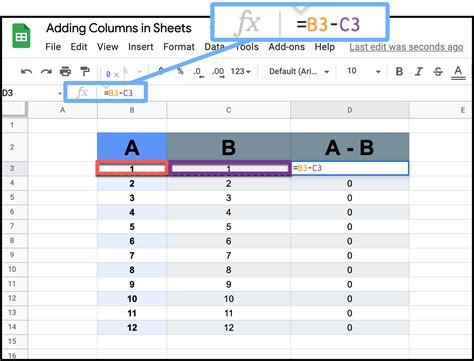Open the name box dropdown arrow
474x361 pixels.
60,93
